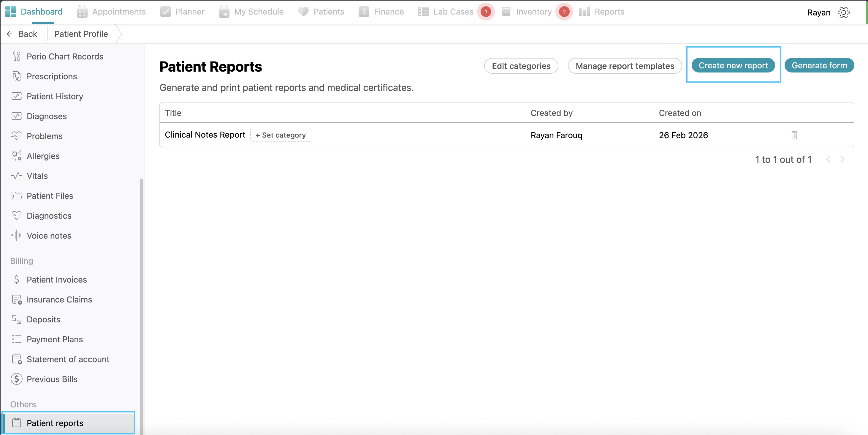Go to previous page of reports
This screenshot has width=868, height=435.
[828, 160]
